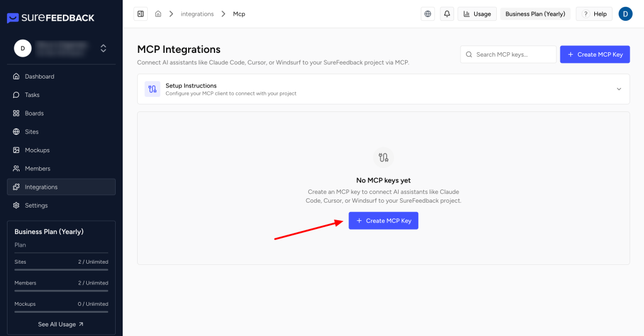Open Mockups in sidebar
Image resolution: width=644 pixels, height=336 pixels.
pyautogui.click(x=61, y=150)
